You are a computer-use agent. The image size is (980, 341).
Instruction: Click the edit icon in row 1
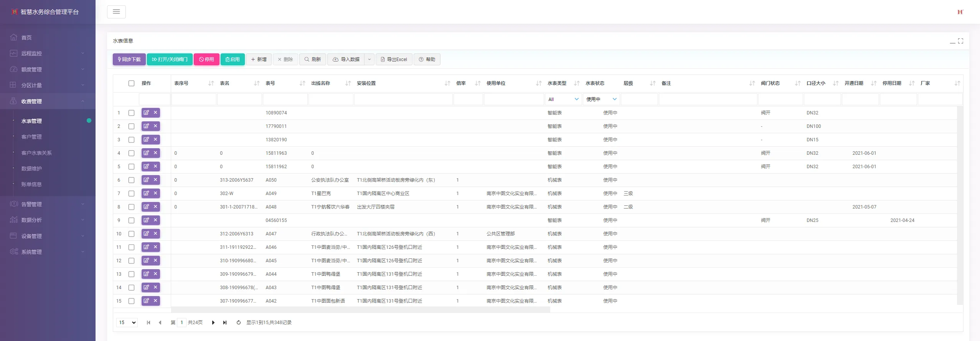(146, 113)
